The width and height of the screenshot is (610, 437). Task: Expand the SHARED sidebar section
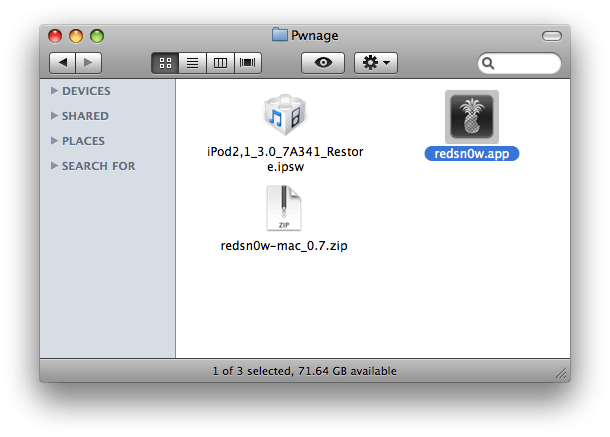54,116
